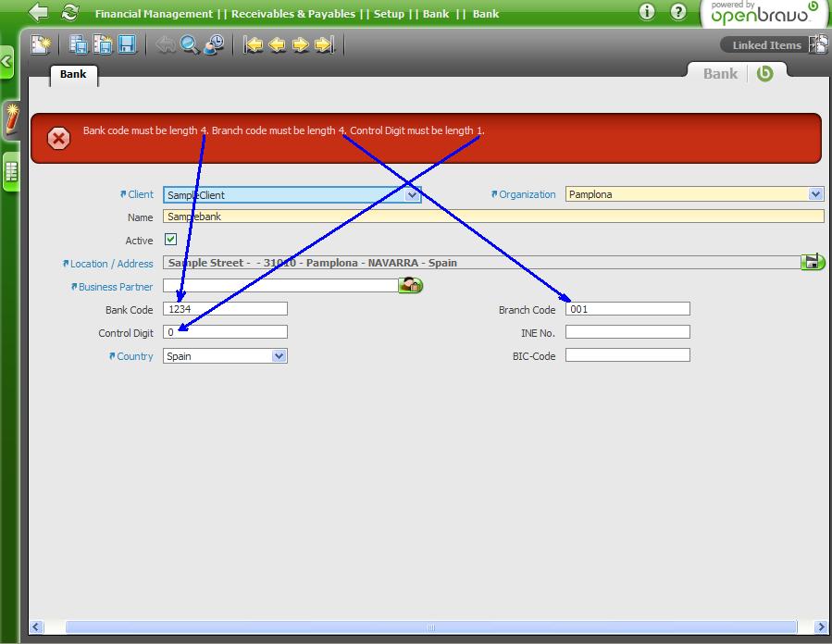Select the Bank tab on the left
This screenshot has width=832, height=644.
(x=73, y=74)
